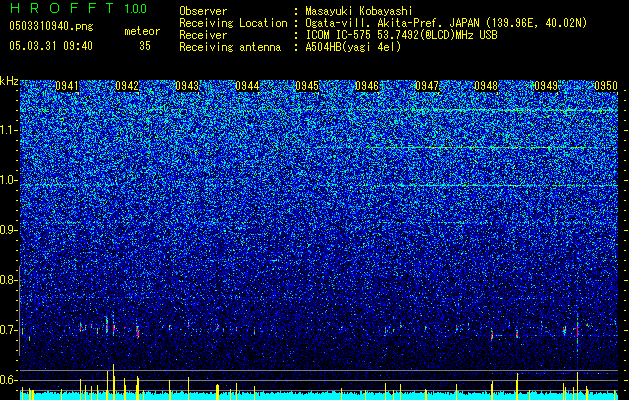Image resolution: width=629 pixels, height=400 pixels.
Task: Click the Ogata-vill. Akita-Pref. JAPAN location text
Action: coord(446,23)
